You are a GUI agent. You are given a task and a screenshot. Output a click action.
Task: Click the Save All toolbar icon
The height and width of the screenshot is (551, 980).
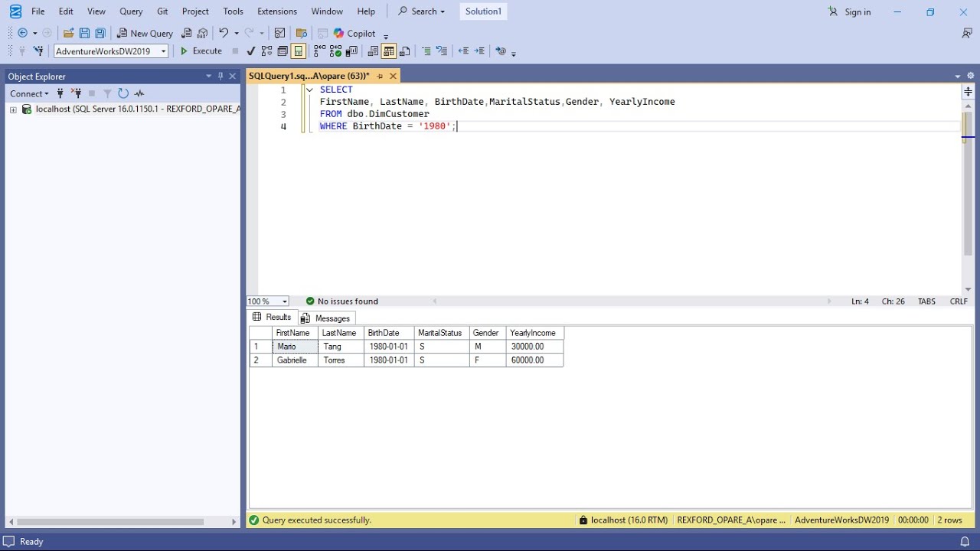[x=100, y=33]
